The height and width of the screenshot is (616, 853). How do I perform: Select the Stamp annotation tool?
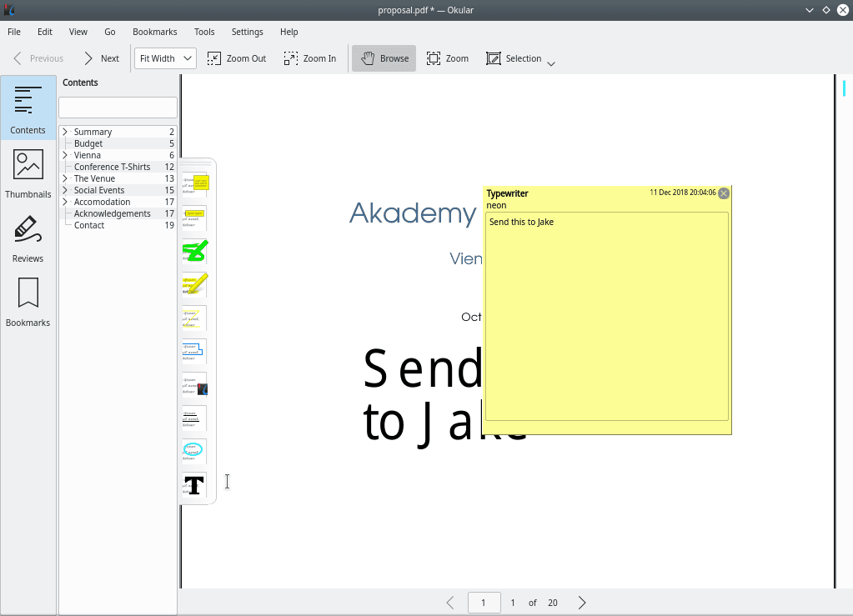(x=193, y=386)
